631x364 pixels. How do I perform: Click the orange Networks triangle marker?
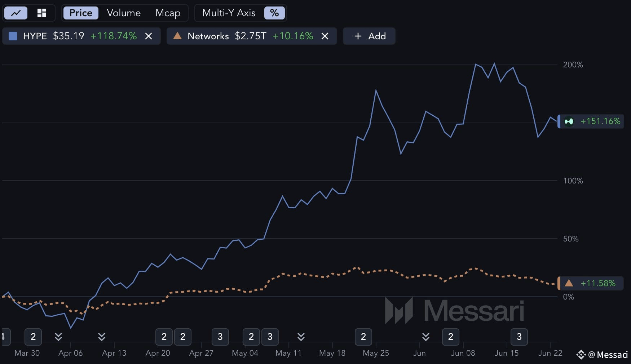point(177,36)
